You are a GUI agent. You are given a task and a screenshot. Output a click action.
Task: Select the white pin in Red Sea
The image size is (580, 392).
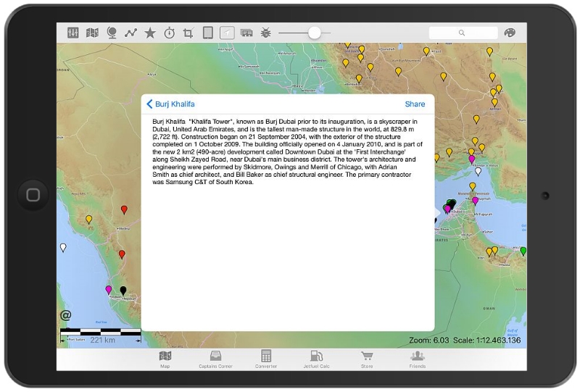point(63,248)
